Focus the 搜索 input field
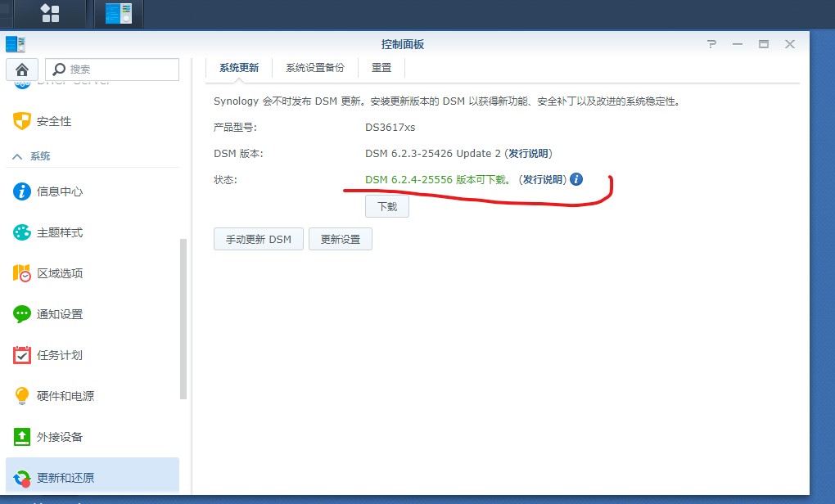This screenshot has height=504, width=835. click(112, 70)
